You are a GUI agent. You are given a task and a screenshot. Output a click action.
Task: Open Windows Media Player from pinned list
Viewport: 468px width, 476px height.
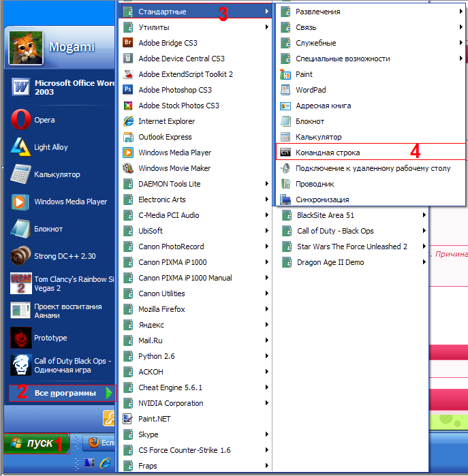click(x=60, y=202)
